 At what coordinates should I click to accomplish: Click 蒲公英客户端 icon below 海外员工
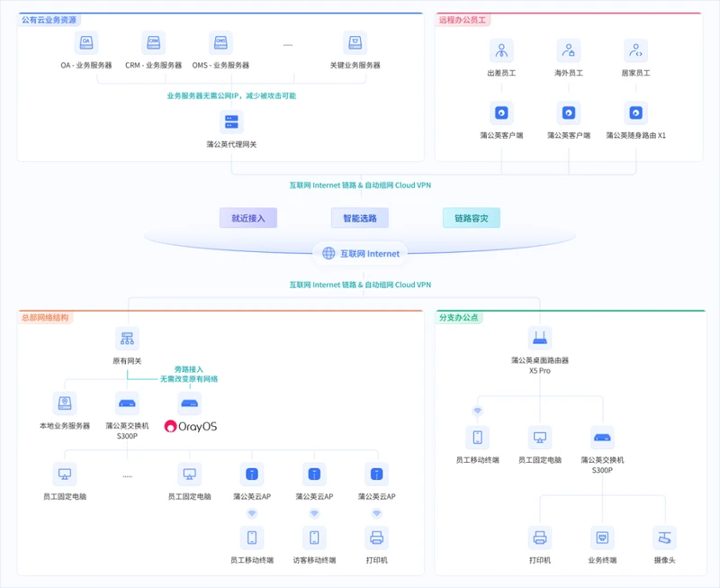click(x=569, y=113)
